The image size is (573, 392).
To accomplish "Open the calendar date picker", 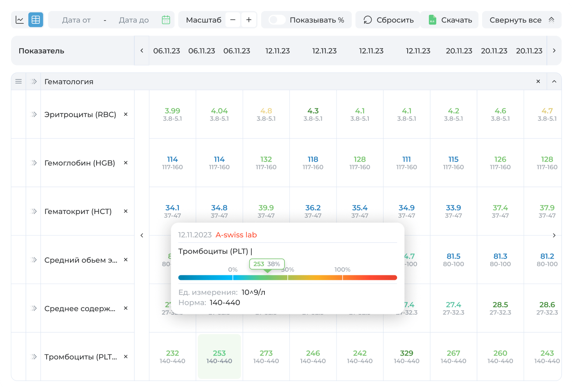I will pyautogui.click(x=166, y=20).
